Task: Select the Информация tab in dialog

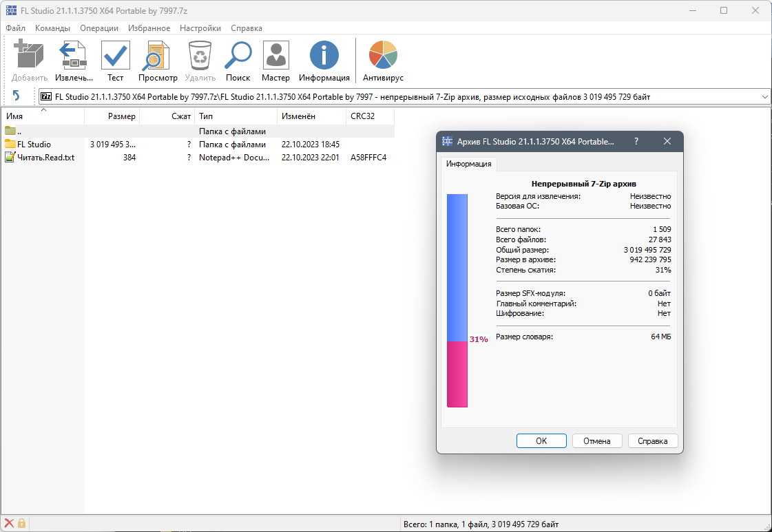Action: pos(469,164)
